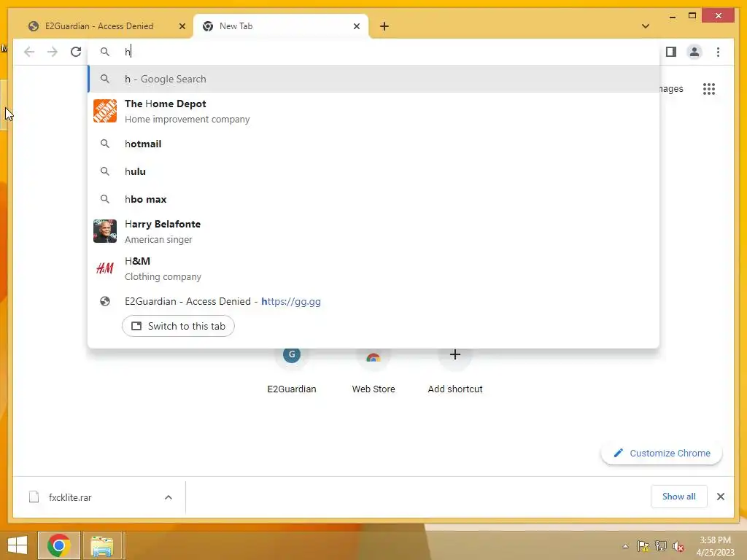Screen dimensions: 747x560
Task: Click the muted volume tray icon
Action: click(x=678, y=546)
